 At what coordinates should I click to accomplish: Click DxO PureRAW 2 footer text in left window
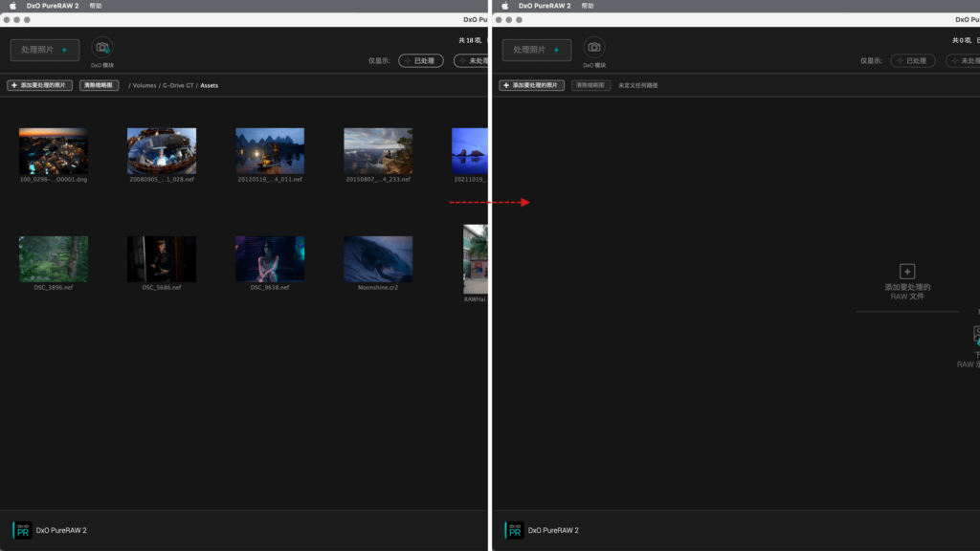[x=61, y=530]
